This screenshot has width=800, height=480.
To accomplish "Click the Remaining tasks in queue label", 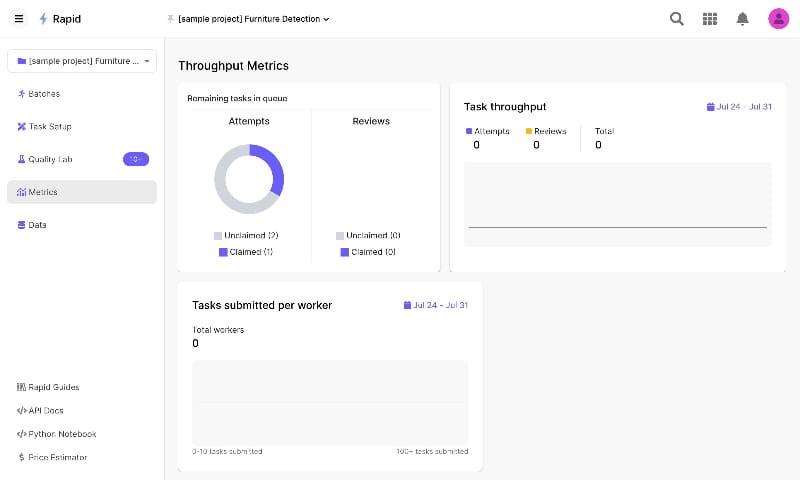I will tap(237, 98).
